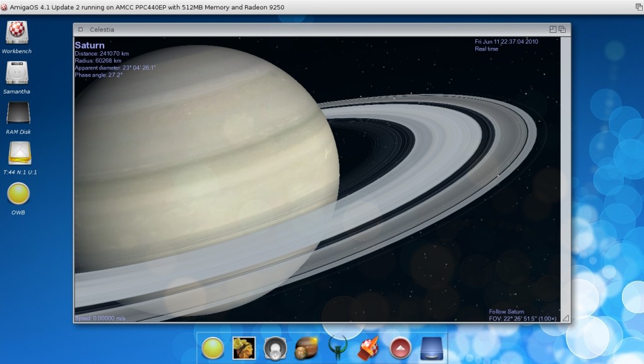Open the postage stamp mail app in dock
The image size is (644, 364).
pyautogui.click(x=244, y=348)
